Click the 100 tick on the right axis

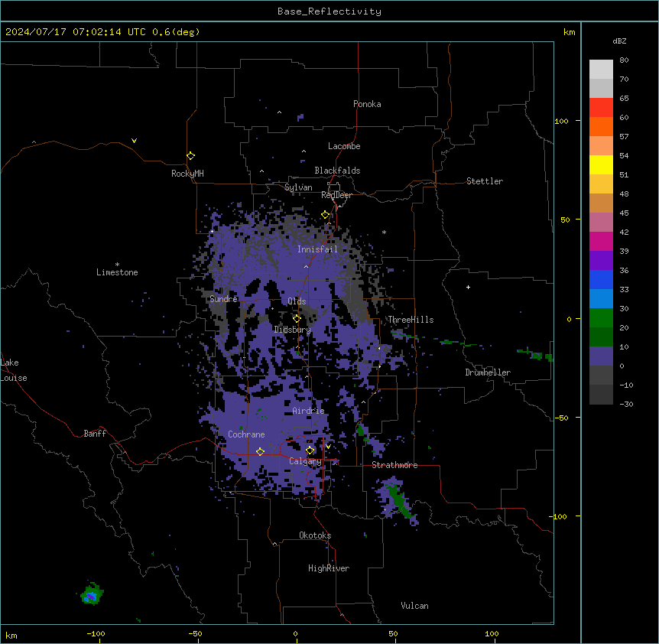click(561, 121)
